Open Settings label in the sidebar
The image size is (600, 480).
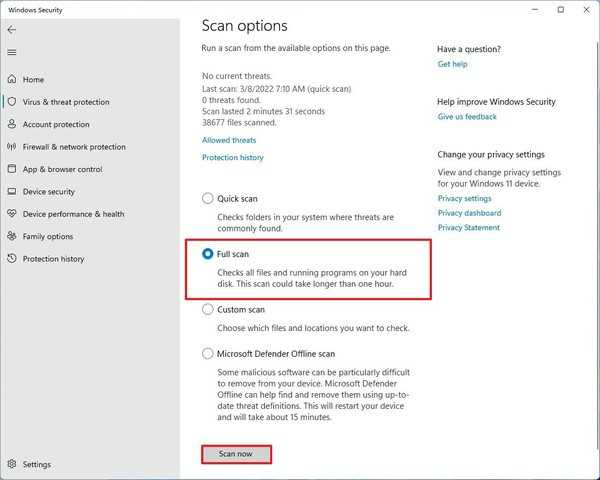[37, 464]
